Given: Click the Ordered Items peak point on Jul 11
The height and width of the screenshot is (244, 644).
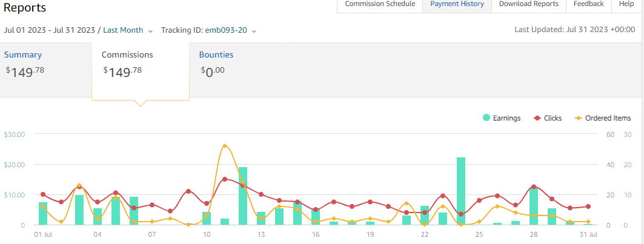Looking at the screenshot, I should (x=225, y=146).
